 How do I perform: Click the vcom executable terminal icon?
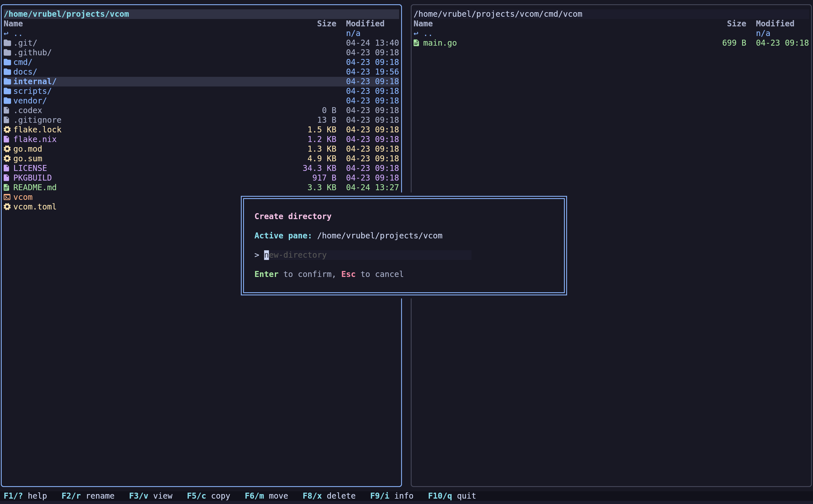(7, 197)
